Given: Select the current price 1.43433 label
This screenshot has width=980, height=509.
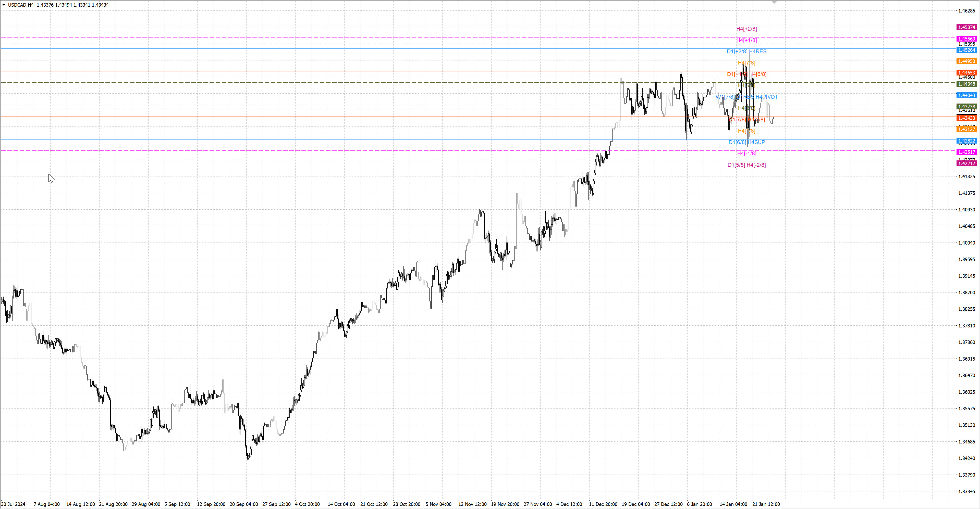Looking at the screenshot, I should click(x=966, y=118).
